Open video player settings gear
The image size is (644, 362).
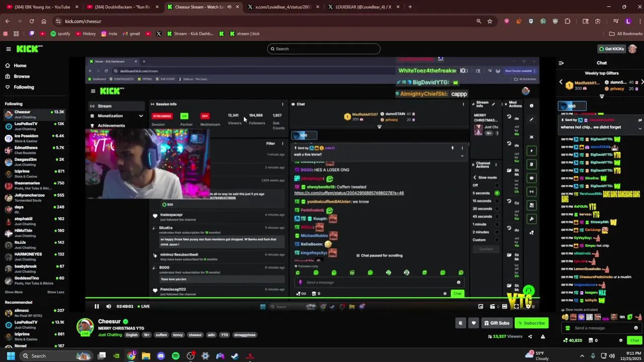pos(528,306)
